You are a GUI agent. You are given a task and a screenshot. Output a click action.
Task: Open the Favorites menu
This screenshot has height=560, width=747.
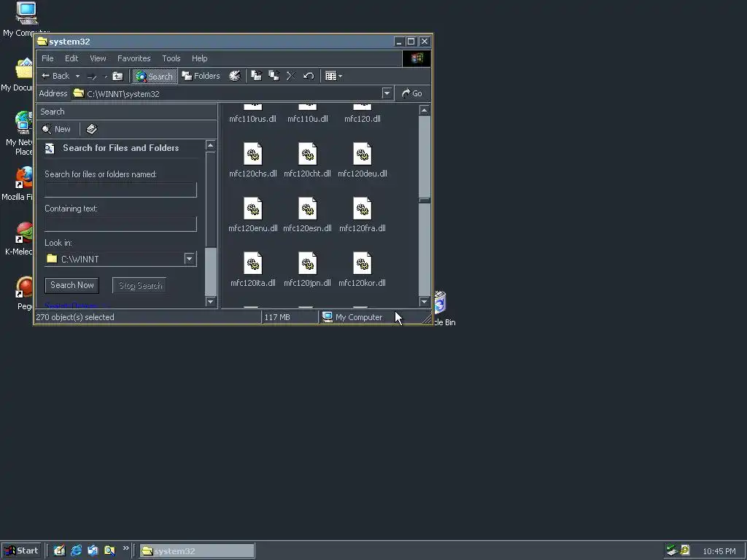click(134, 58)
